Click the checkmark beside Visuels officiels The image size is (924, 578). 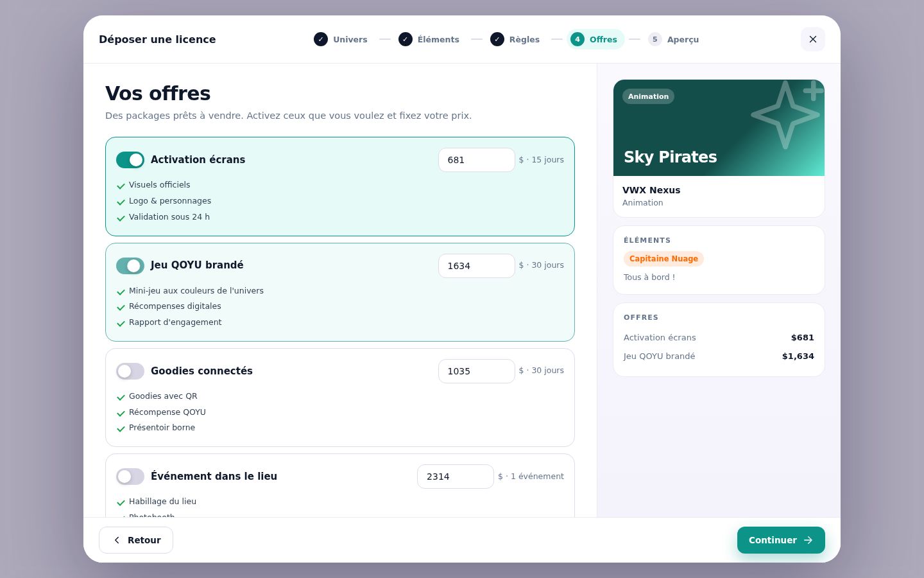121,186
